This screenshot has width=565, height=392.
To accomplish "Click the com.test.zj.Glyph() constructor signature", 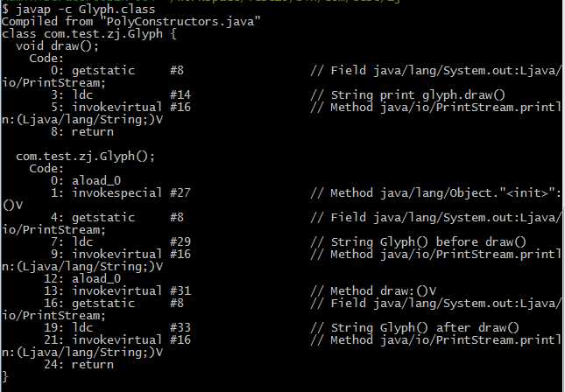I will [x=85, y=157].
